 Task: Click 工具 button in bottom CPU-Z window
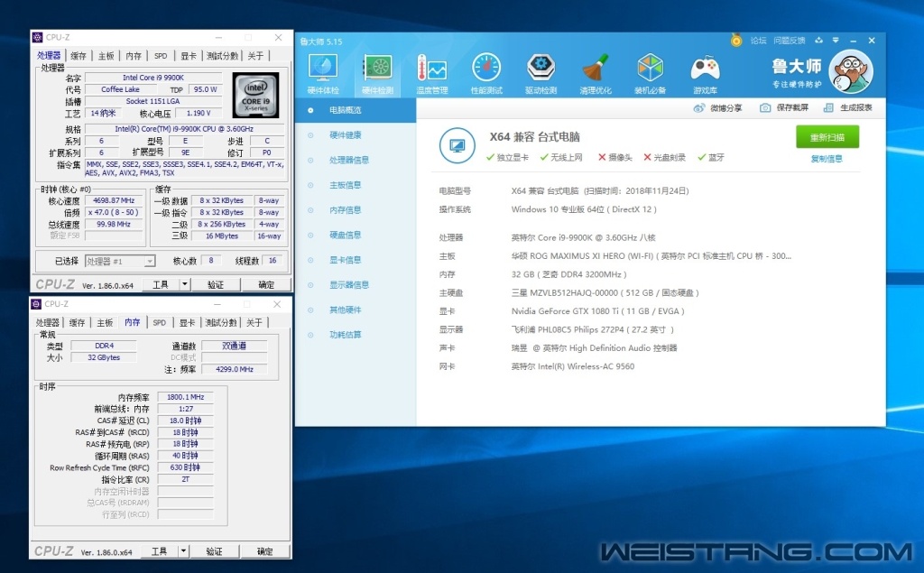[x=160, y=551]
